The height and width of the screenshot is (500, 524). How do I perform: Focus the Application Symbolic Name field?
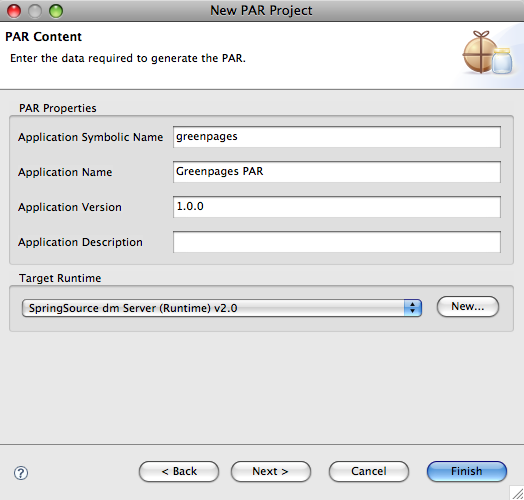coord(337,137)
